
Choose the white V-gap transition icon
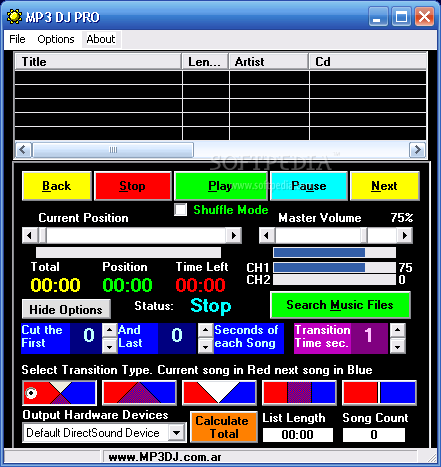point(219,393)
